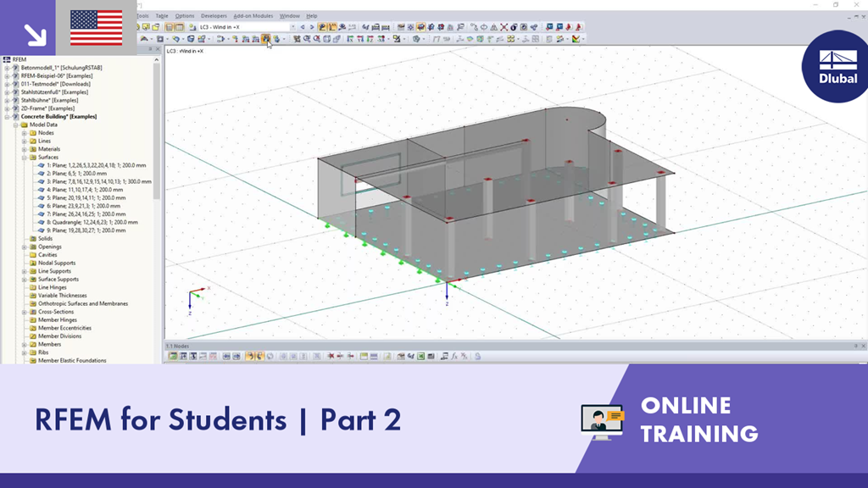This screenshot has height=488, width=868.
Task: Open the Window menu
Action: click(x=290, y=16)
